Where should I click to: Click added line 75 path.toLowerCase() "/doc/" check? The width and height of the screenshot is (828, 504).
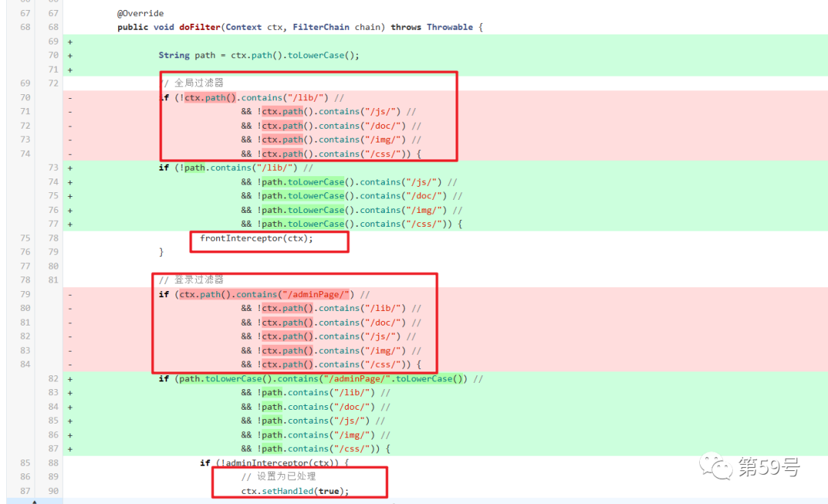(352, 196)
